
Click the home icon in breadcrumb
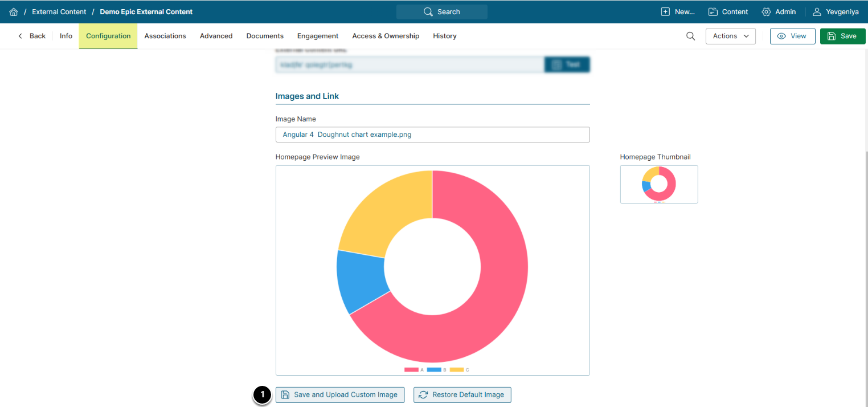click(14, 12)
